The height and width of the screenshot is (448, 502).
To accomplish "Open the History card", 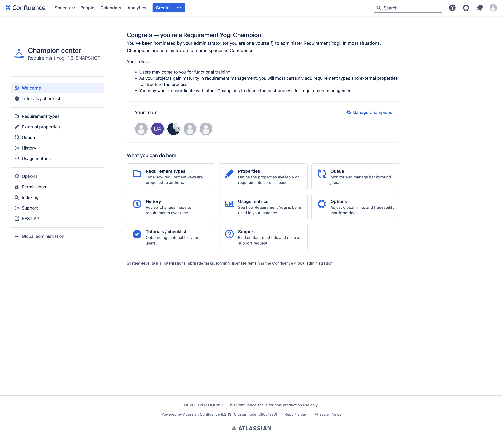I will (171, 207).
